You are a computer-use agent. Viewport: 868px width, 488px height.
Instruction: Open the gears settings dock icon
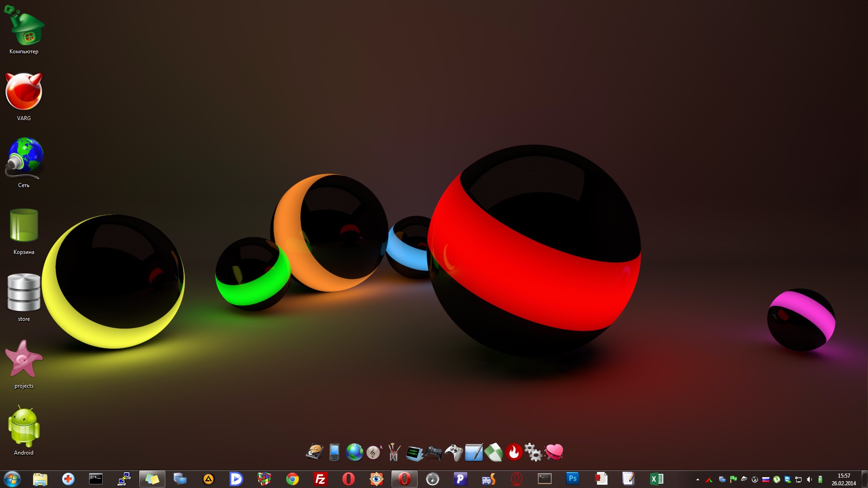[x=533, y=452]
